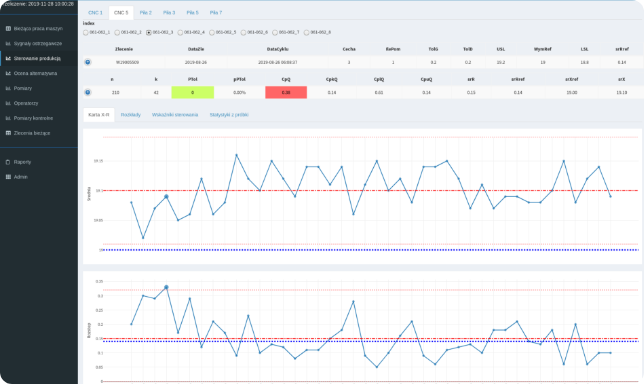Click the Wymiref column header
Image resolution: width=644 pixels, height=384 pixels.
pyautogui.click(x=542, y=49)
